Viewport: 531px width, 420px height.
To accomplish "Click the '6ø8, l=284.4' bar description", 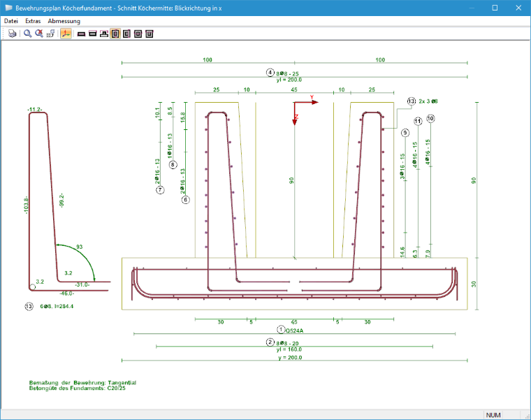I will (x=57, y=307).
